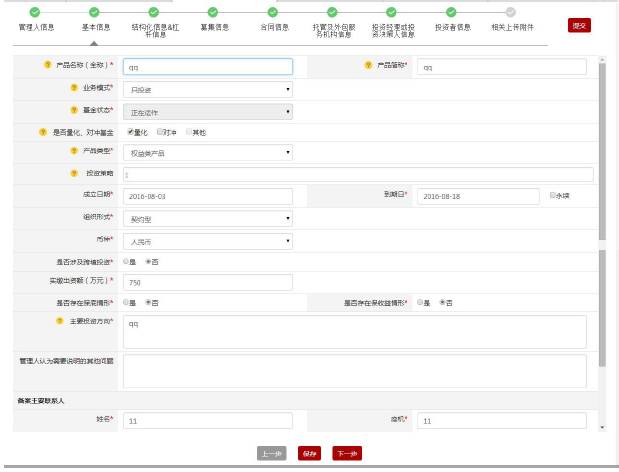
Task: Go to the 结构化信息&杠杆信息 step
Action: point(155,30)
